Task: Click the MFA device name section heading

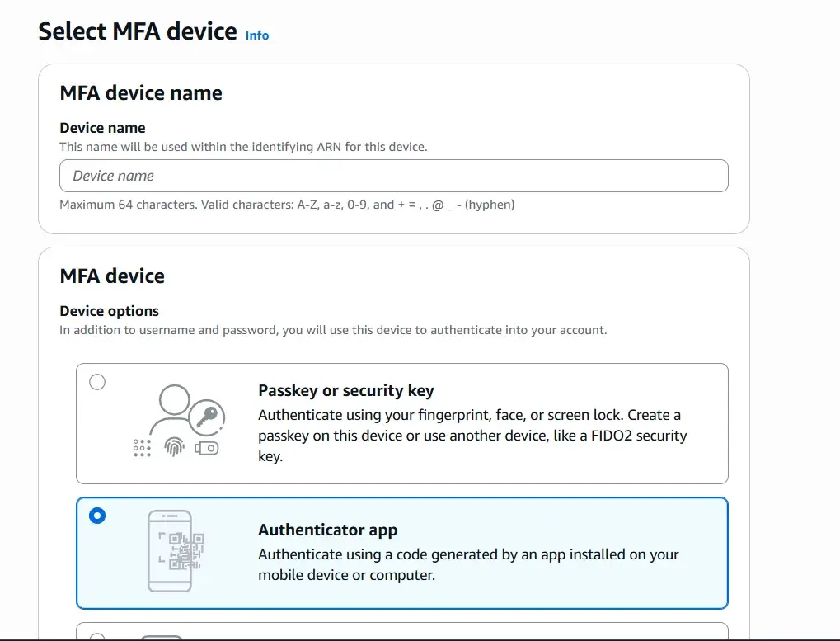Action: click(140, 92)
